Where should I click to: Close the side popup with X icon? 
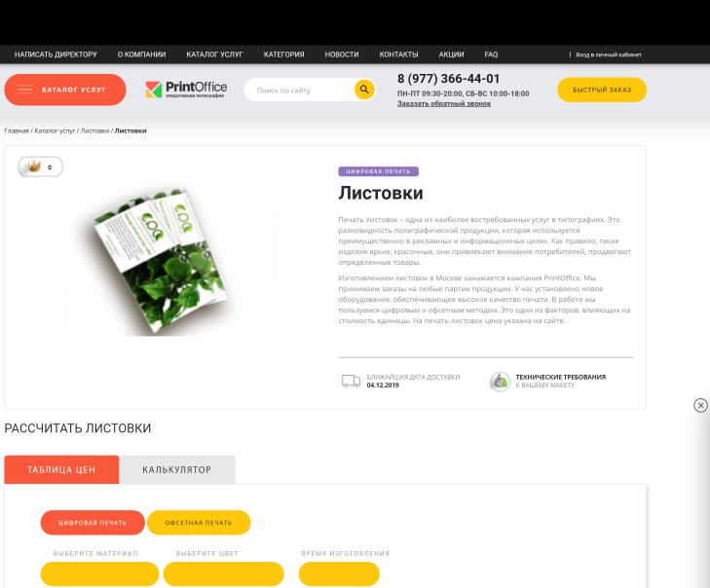click(x=700, y=405)
